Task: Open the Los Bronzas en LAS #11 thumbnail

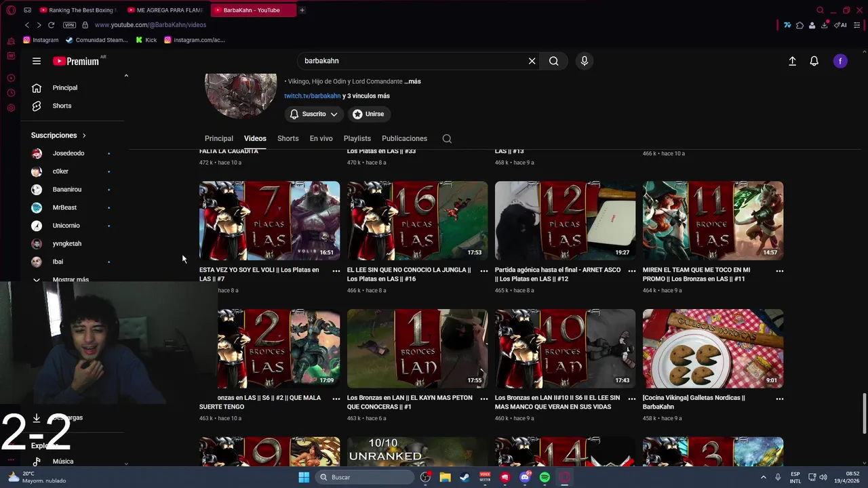Action: (x=713, y=221)
